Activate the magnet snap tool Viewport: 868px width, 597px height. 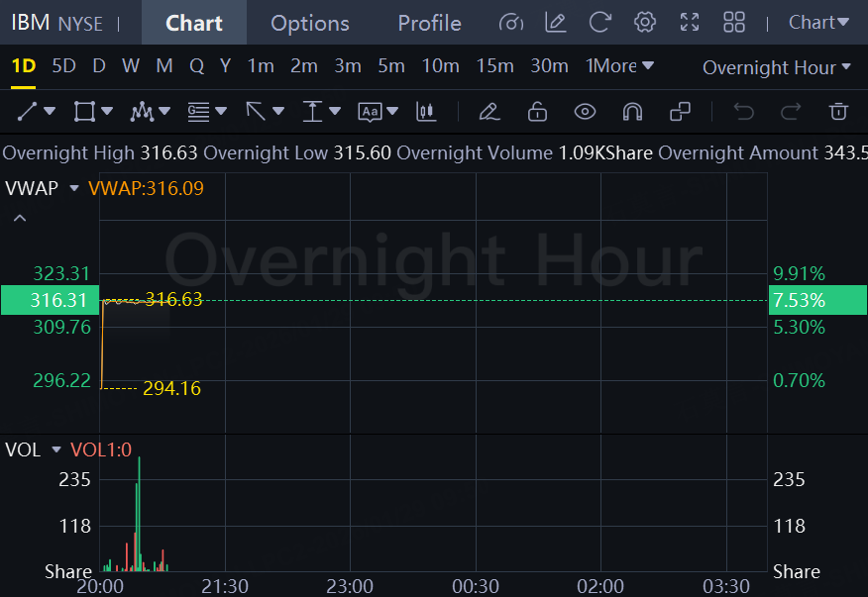pyautogui.click(x=632, y=112)
